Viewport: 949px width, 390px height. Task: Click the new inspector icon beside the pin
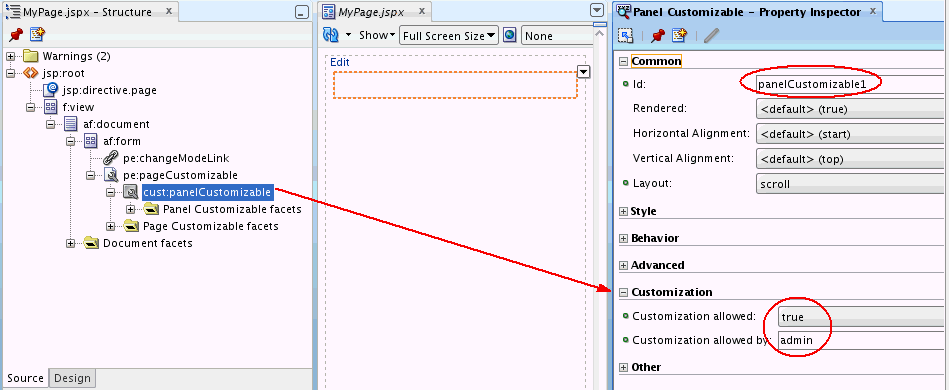pyautogui.click(x=680, y=36)
